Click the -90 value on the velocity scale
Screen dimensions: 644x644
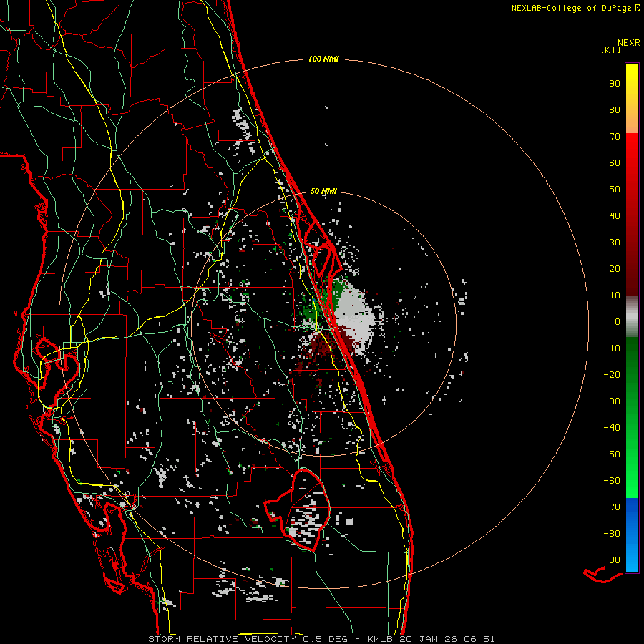click(610, 560)
